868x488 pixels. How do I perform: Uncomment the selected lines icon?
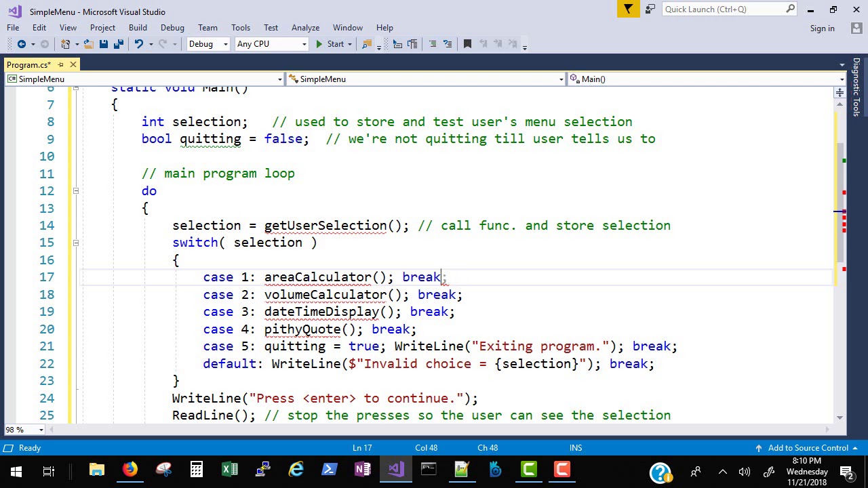pyautogui.click(x=448, y=44)
